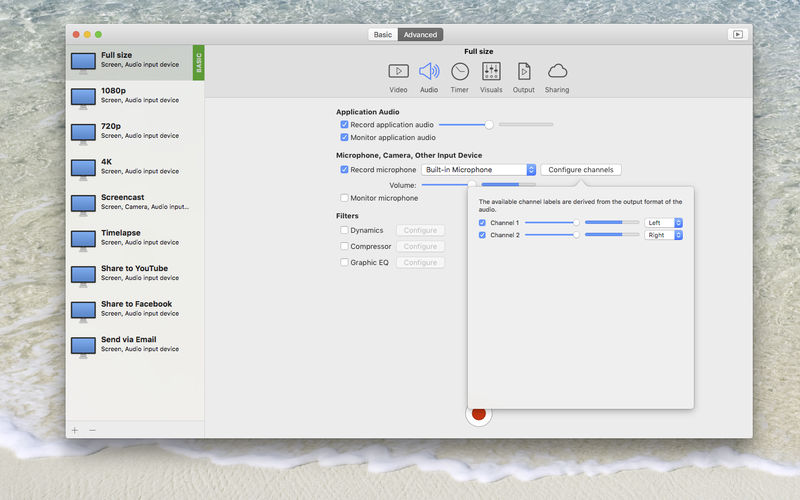The height and width of the screenshot is (500, 800).
Task: Adjust the microphone Volume slider
Action: (449, 184)
